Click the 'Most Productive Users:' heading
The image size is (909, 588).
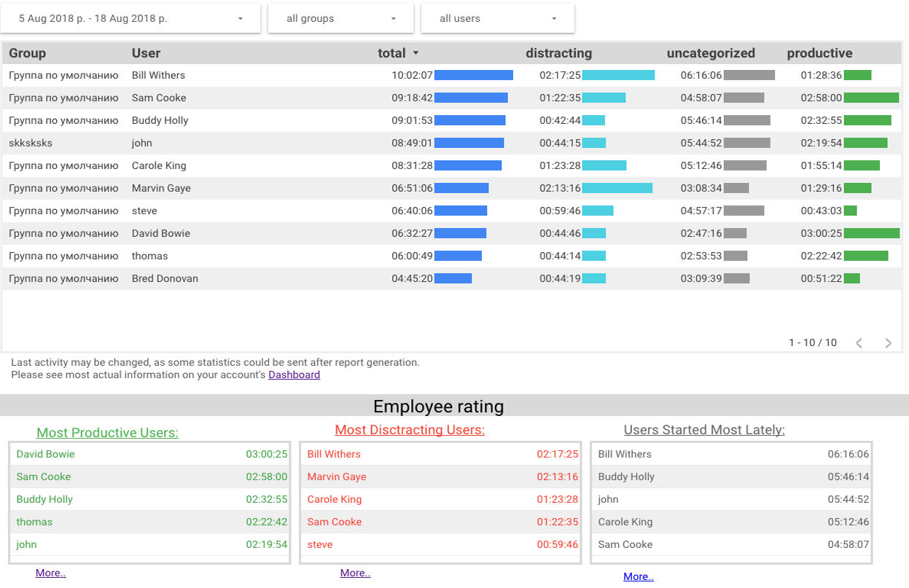106,432
